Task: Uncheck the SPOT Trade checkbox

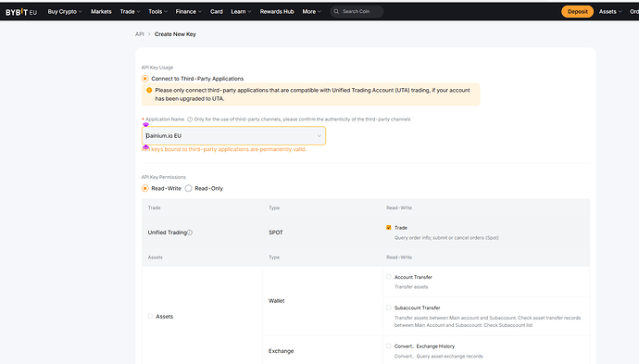Action: [x=389, y=228]
